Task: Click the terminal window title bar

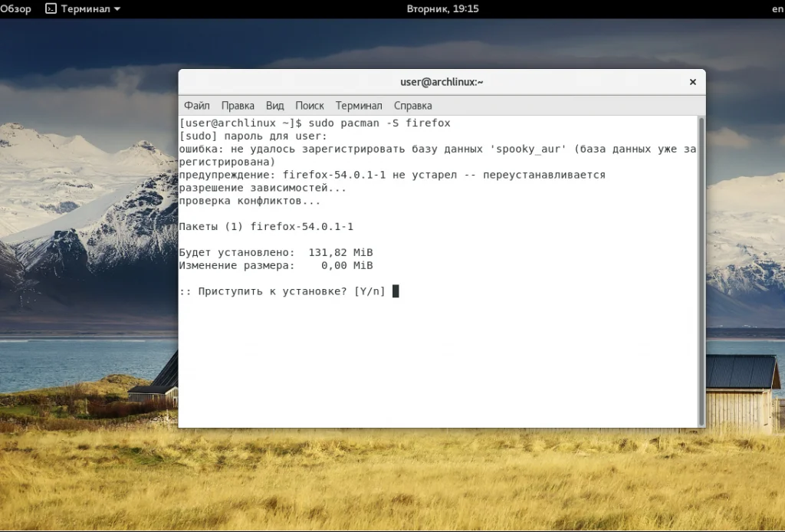Action: [x=442, y=82]
